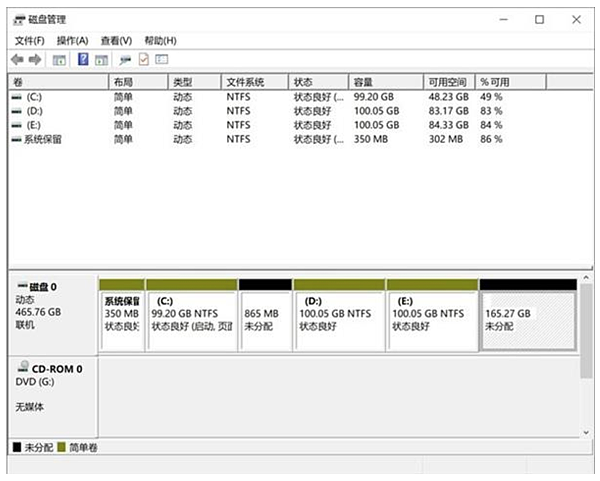Sort by the 卷 column header
The height and width of the screenshot is (481, 600).
(x=59, y=82)
